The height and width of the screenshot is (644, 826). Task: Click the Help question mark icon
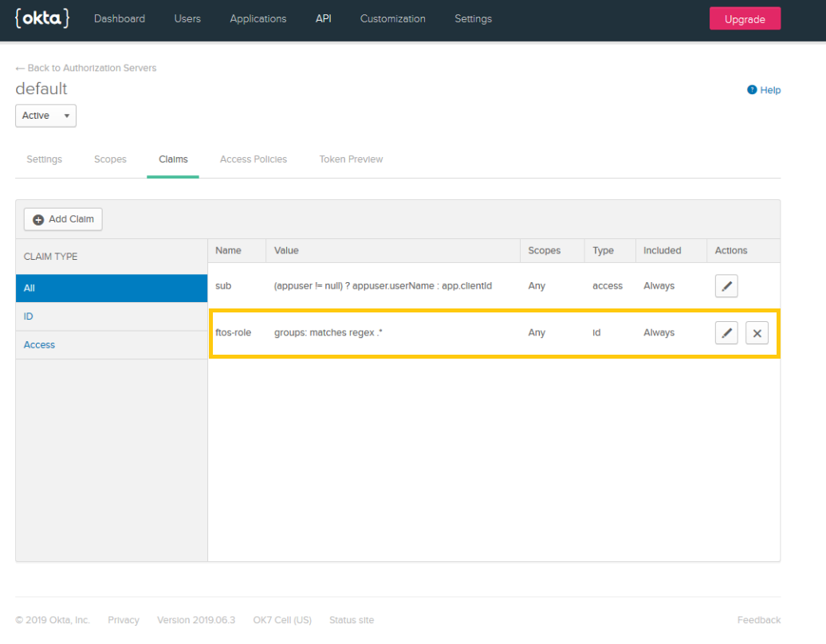pos(750,89)
